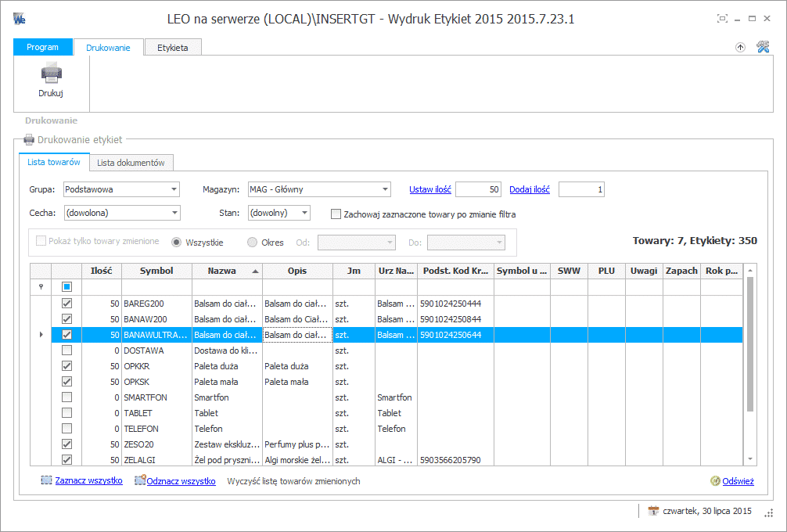This screenshot has height=532, width=787.
Task: Click the Odśwież link
Action: coord(738,481)
